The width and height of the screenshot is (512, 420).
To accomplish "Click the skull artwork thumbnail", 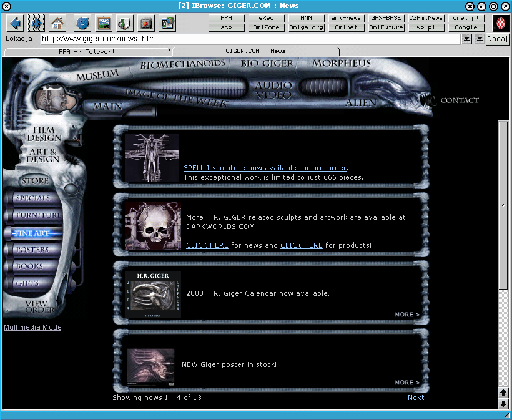I will [x=153, y=227].
